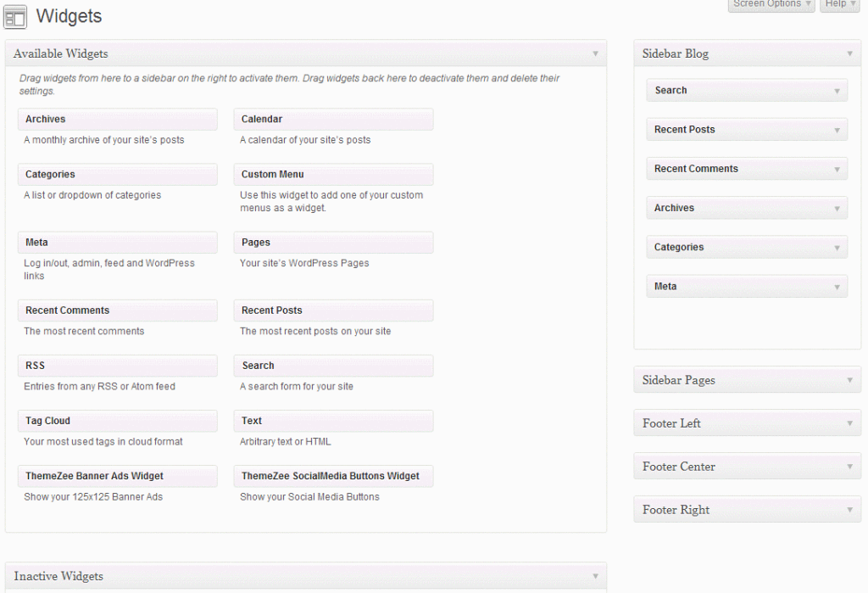Expand the Sidebar Pages area
Screen dimensions: 868x593
(x=849, y=380)
